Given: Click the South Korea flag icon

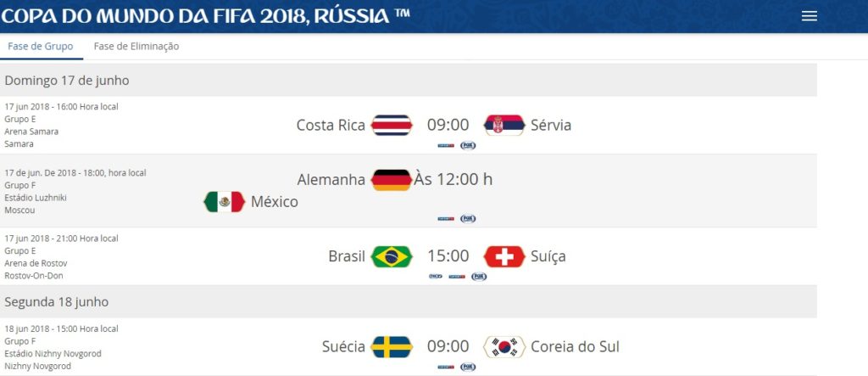Looking at the screenshot, I should (504, 347).
